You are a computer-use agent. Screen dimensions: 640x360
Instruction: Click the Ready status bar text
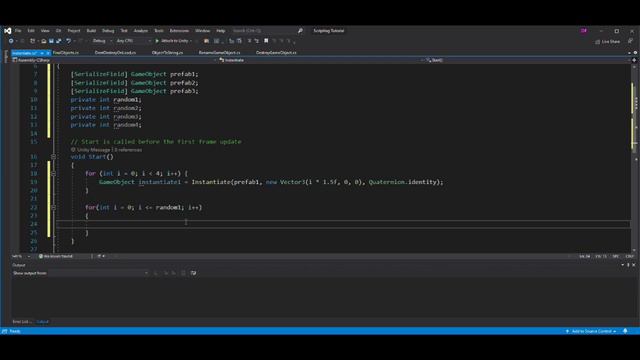15,331
